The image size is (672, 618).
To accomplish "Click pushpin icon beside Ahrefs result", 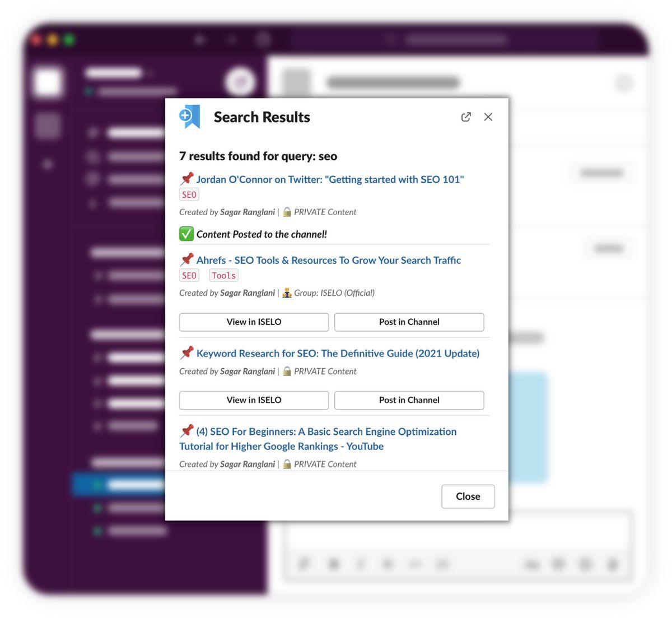I will click(x=186, y=259).
